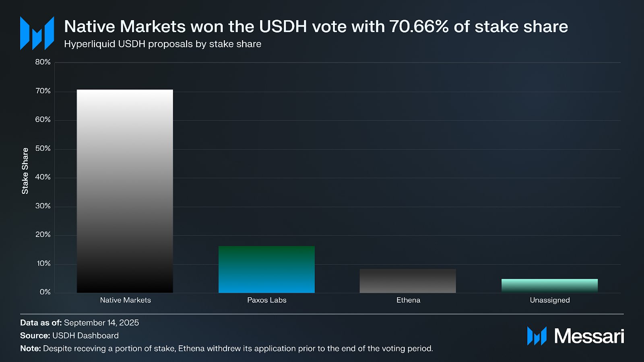This screenshot has height=362, width=644.
Task: Select the Unassigned teal bar
Action: coord(549,286)
